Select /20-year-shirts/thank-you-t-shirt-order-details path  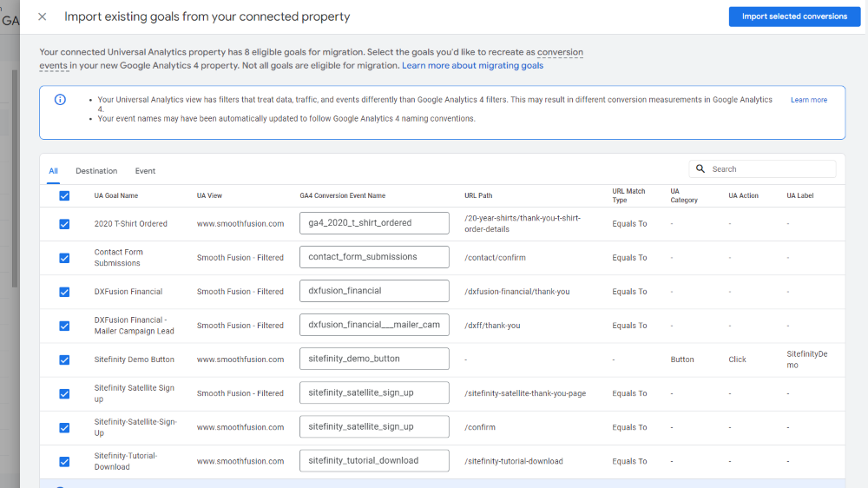(522, 224)
